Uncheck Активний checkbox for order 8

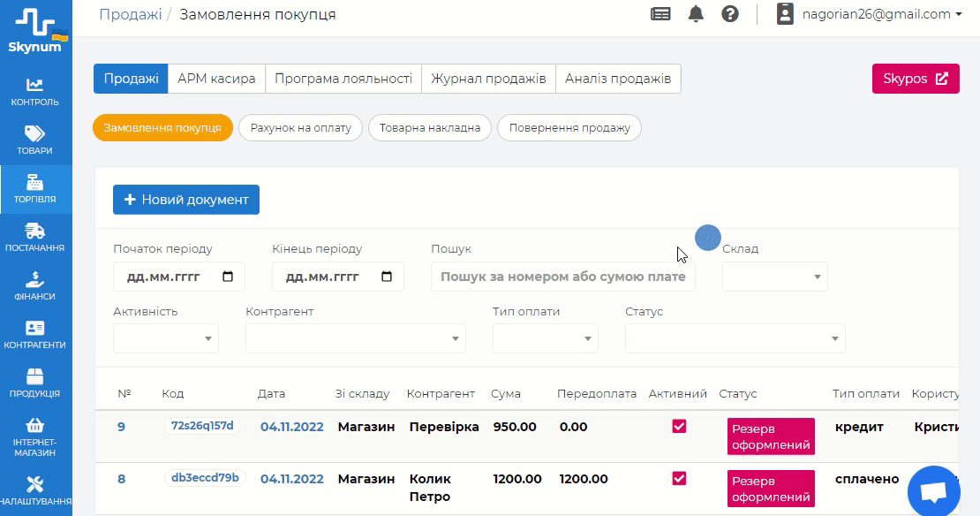point(679,479)
